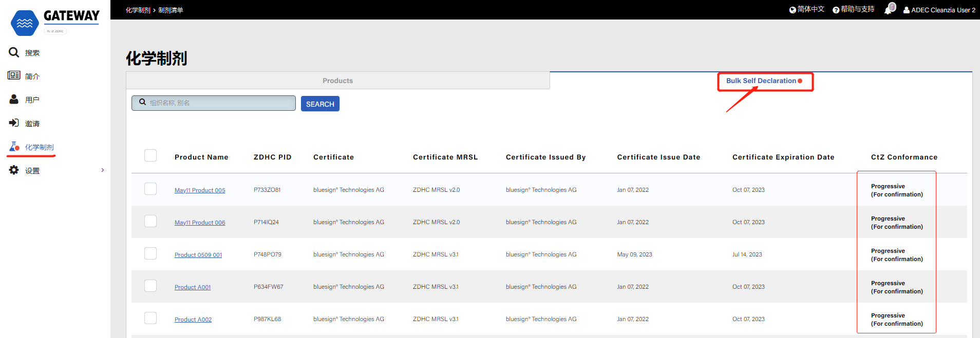Click the Certificate Issued By column header
Viewport: 980px width, 338px height.
546,157
